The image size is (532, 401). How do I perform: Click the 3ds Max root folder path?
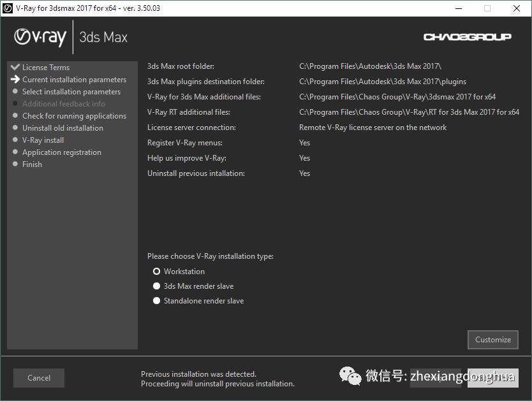[x=370, y=66]
